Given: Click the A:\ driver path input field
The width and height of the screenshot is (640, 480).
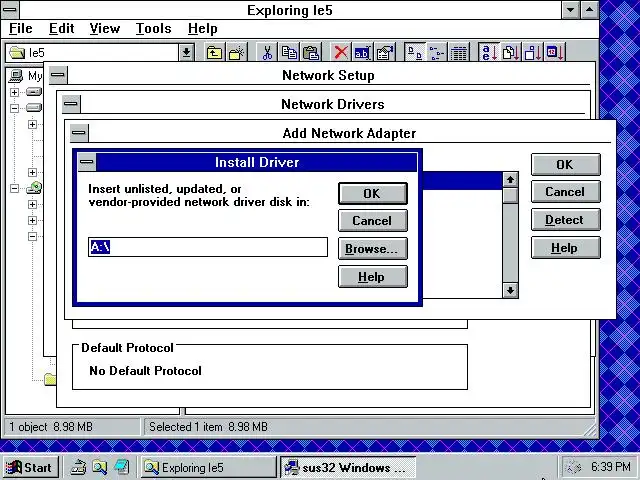Looking at the screenshot, I should pyautogui.click(x=208, y=247).
